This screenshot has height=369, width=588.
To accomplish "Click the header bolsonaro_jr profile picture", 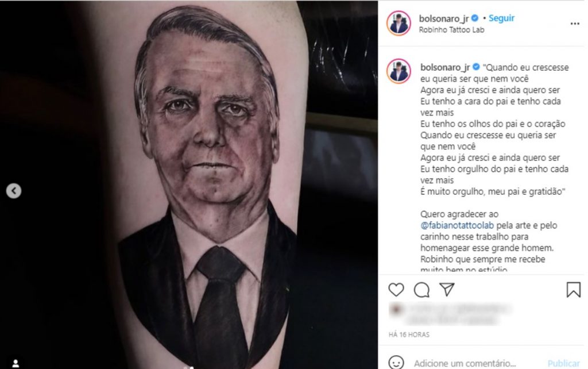I will click(399, 23).
